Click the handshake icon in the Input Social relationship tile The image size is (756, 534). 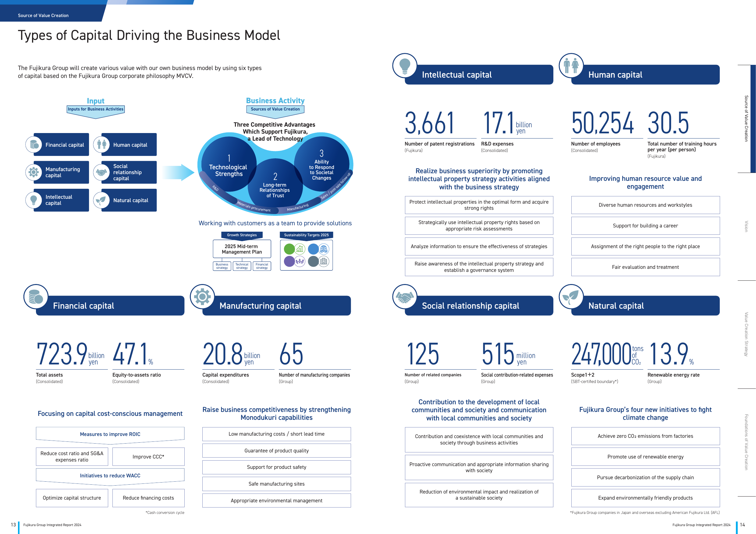pos(101,172)
